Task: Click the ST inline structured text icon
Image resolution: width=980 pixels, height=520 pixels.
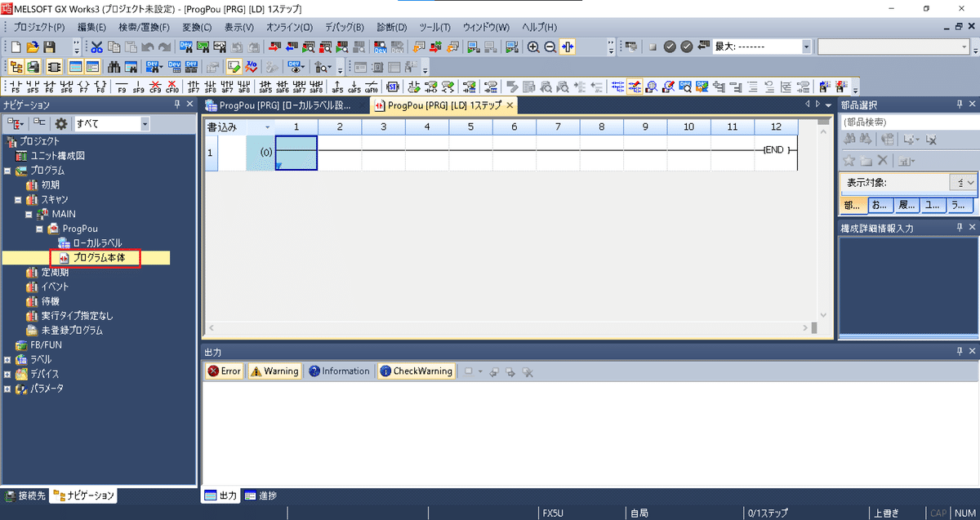Action: [x=392, y=86]
